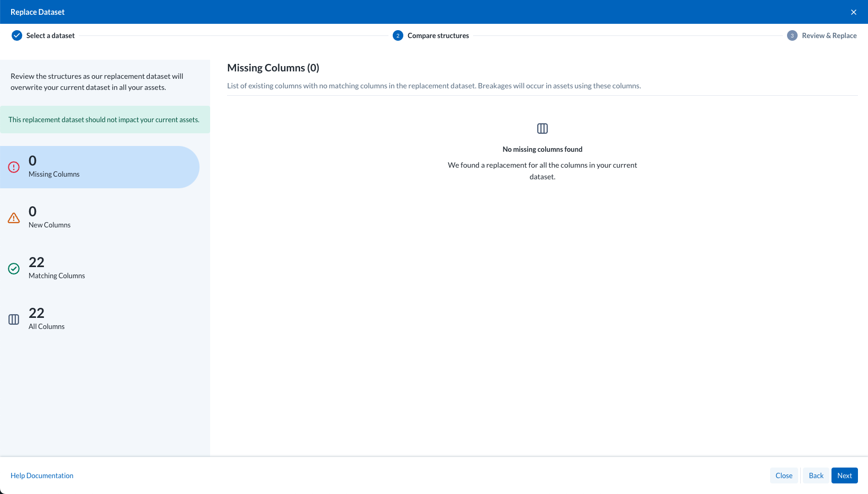The height and width of the screenshot is (494, 868).
Task: Click the completed Select a dataset checkmark
Action: [17, 35]
